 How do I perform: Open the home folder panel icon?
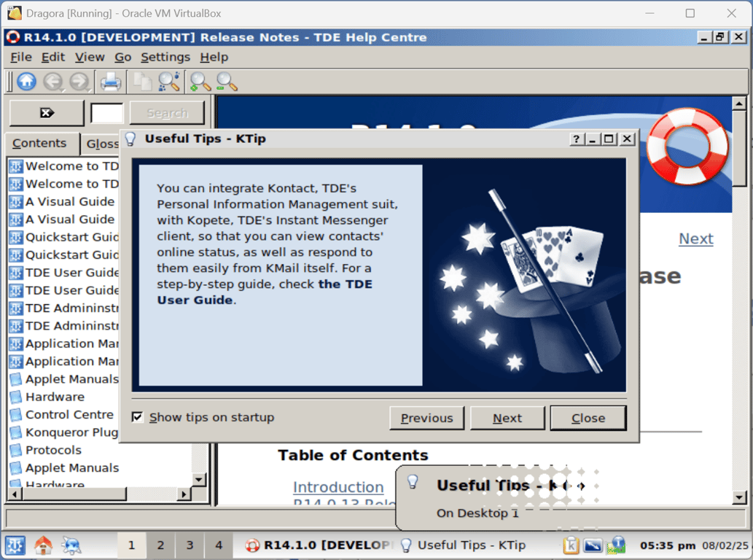click(43, 545)
